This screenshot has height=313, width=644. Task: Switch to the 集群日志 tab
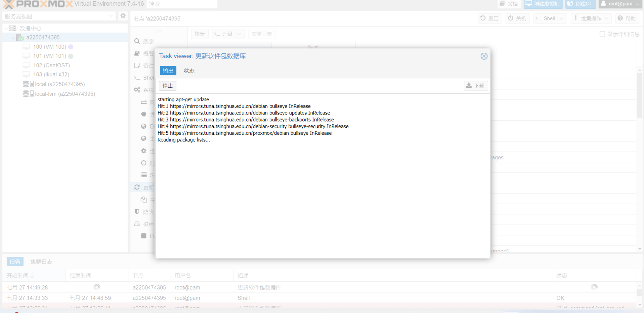click(x=41, y=262)
